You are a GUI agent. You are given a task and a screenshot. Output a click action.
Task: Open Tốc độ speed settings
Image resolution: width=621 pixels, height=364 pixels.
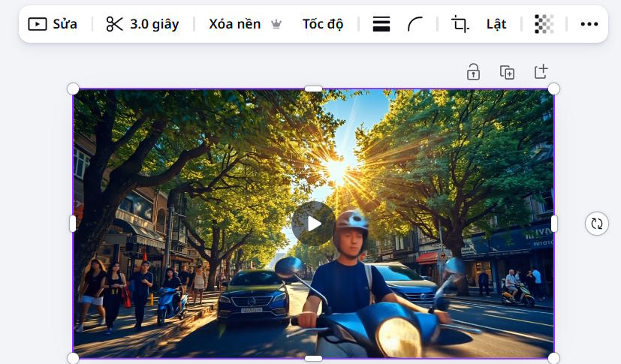tap(323, 24)
